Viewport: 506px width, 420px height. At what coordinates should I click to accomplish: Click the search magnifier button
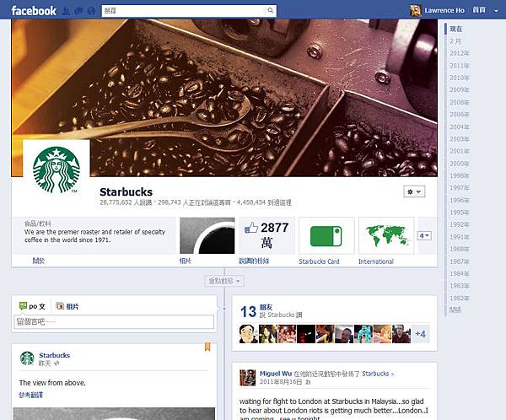coord(271,11)
